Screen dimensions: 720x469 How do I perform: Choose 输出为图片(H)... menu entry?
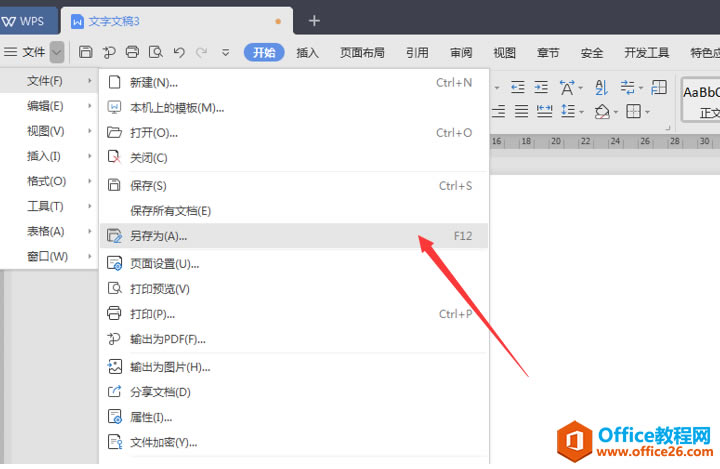(294, 367)
